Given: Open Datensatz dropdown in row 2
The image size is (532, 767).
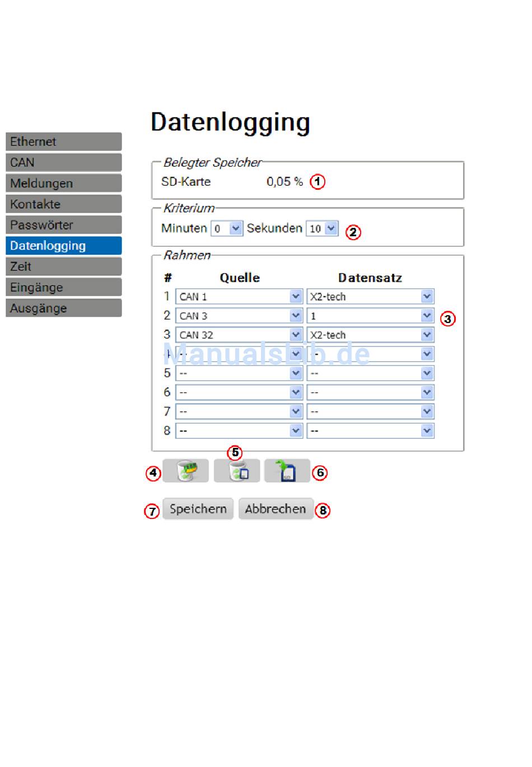Looking at the screenshot, I should coord(370,316).
